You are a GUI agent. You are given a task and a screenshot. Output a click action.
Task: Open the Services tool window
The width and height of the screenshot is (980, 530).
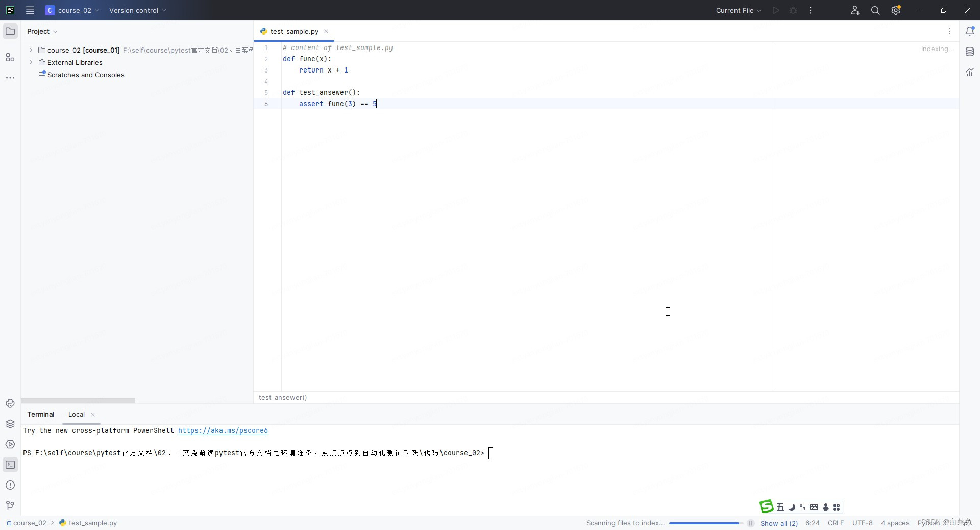point(10,444)
